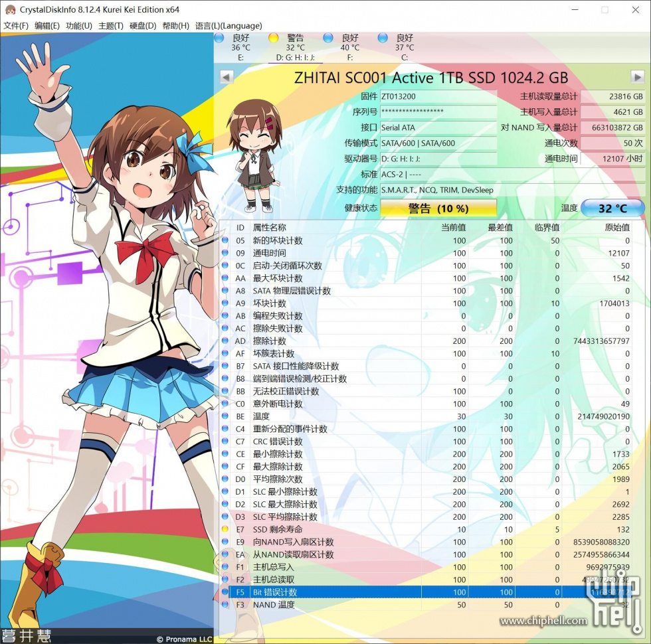Click status icon for F1 主机总写入

[x=225, y=566]
